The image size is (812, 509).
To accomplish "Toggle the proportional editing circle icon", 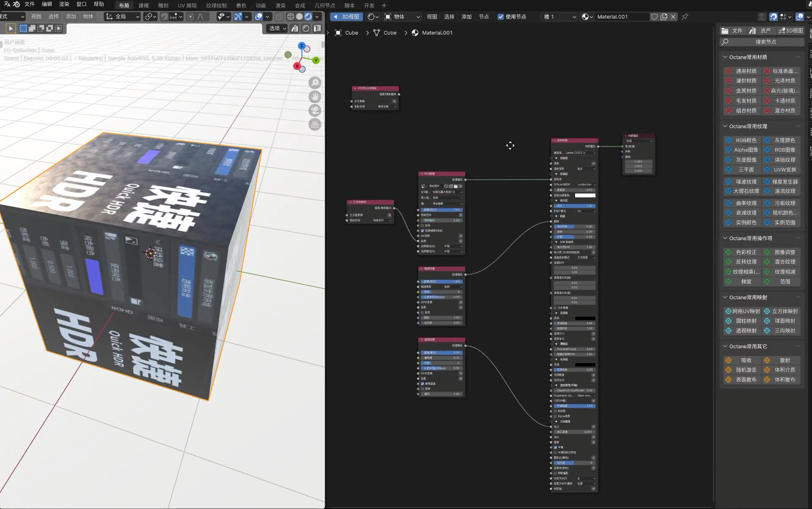I will pos(190,16).
